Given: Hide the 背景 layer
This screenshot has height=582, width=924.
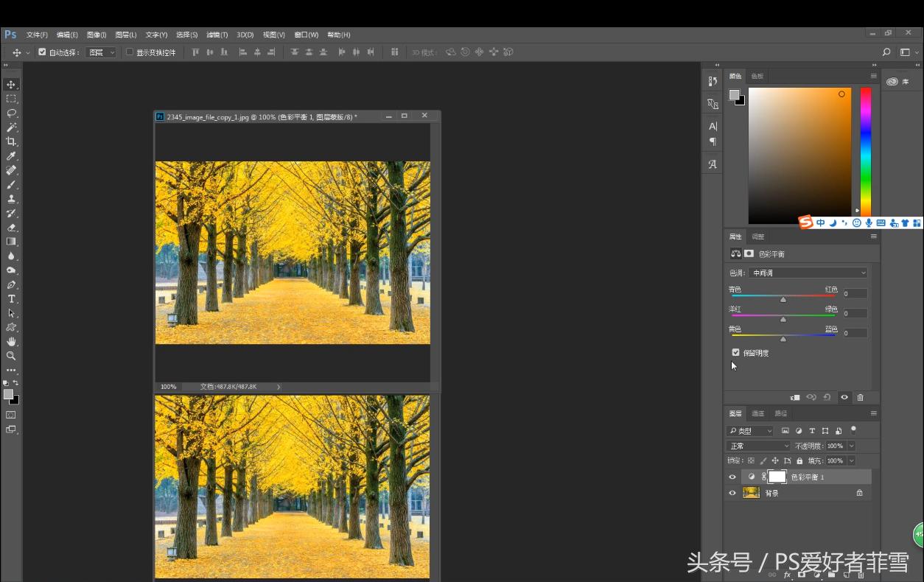Looking at the screenshot, I should (x=732, y=493).
